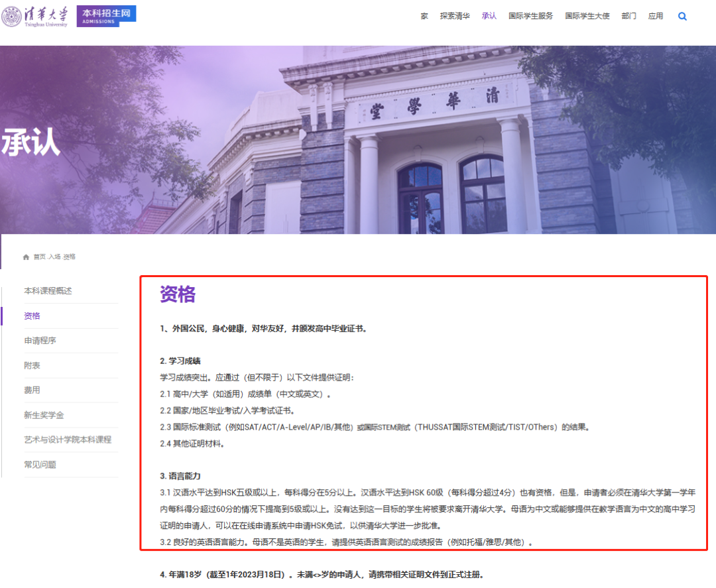Select 应用 from the top navigation
This screenshot has width=716, height=588.
[656, 16]
